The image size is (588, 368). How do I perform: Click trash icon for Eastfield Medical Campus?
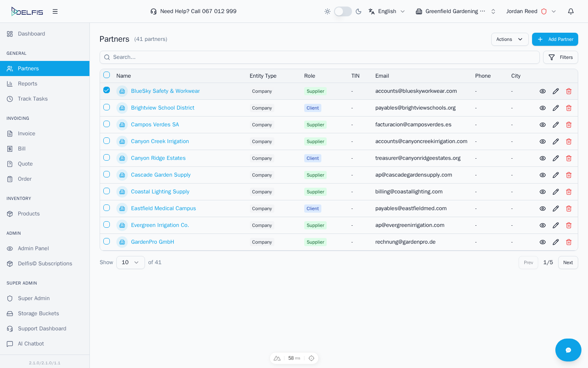pyautogui.click(x=569, y=209)
